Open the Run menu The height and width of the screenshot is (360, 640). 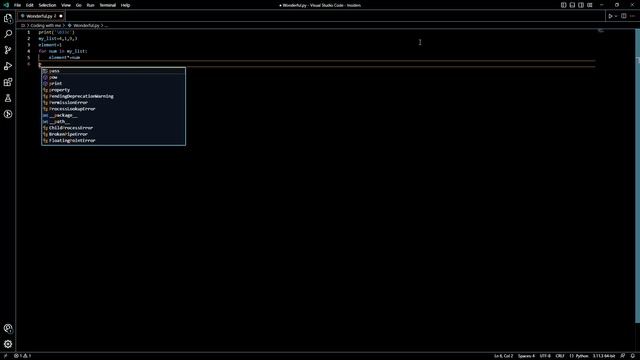pyautogui.click(x=91, y=5)
